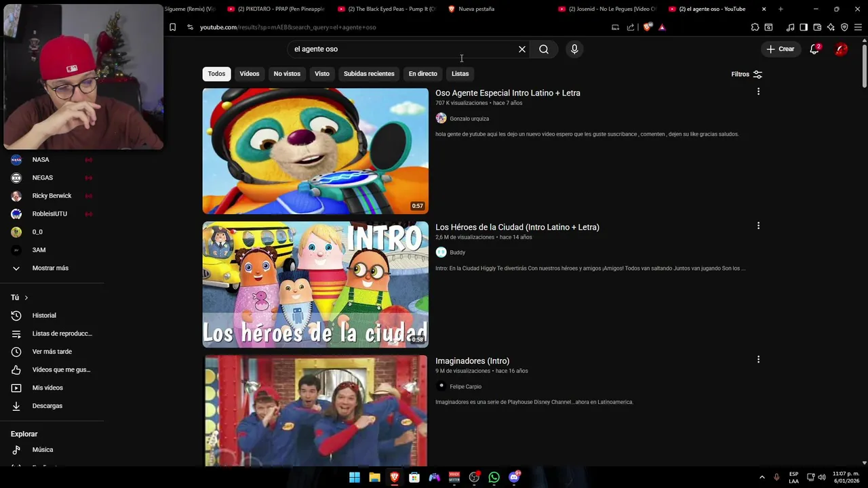This screenshot has height=488, width=868.
Task: Switch to The Black Eyed Peas tab
Action: [x=387, y=9]
